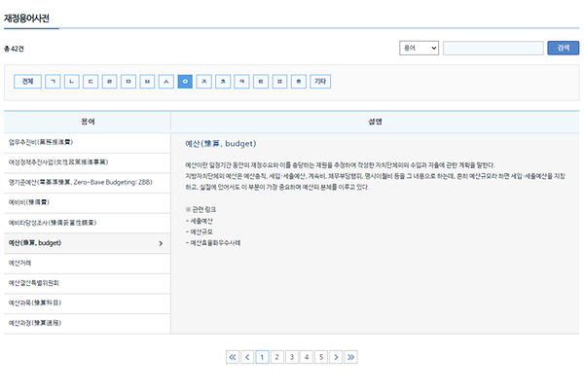Open the 예산거래 term row
This screenshot has width=584, height=392.
[88, 264]
